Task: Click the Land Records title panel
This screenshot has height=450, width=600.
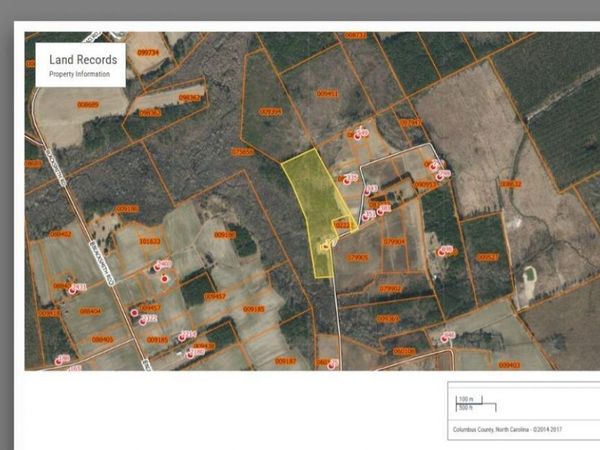Action: click(81, 64)
